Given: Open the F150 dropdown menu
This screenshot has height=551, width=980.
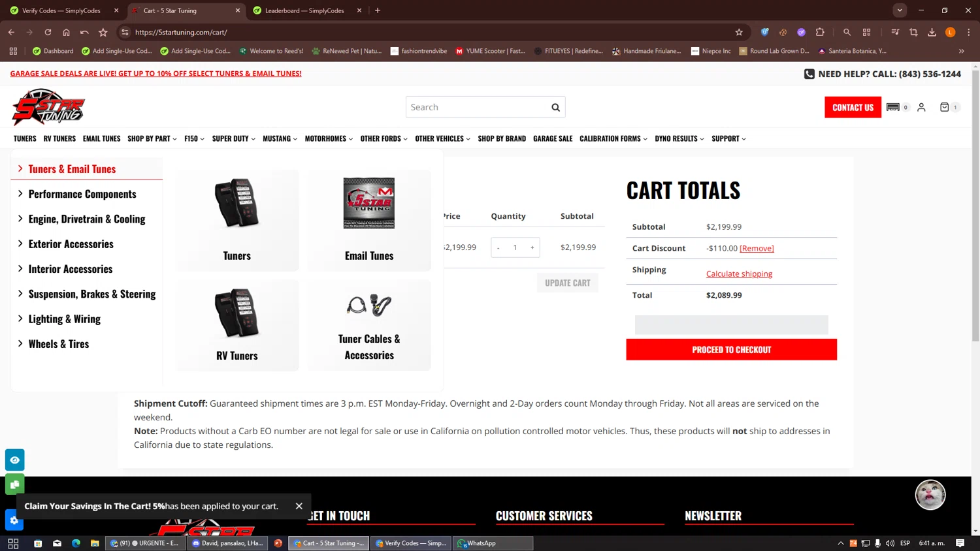Looking at the screenshot, I should pos(194,138).
